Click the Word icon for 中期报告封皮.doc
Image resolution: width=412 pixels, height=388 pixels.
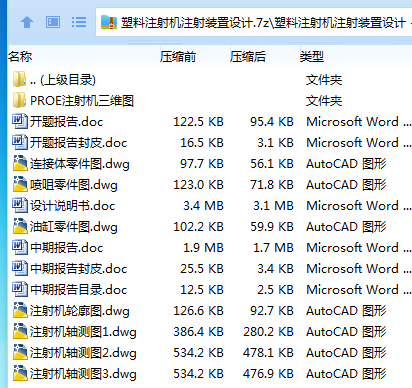(20, 268)
